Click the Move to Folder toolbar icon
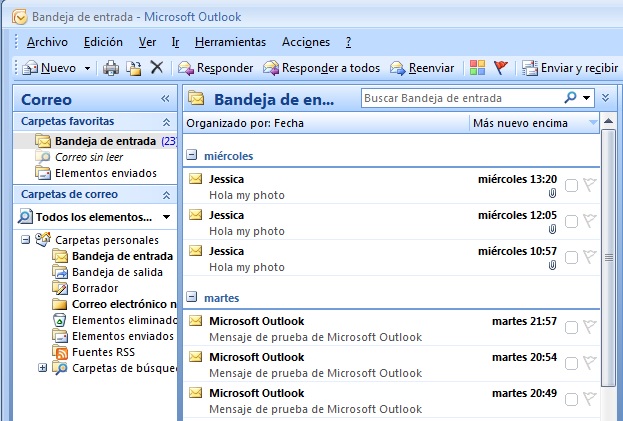 134,68
